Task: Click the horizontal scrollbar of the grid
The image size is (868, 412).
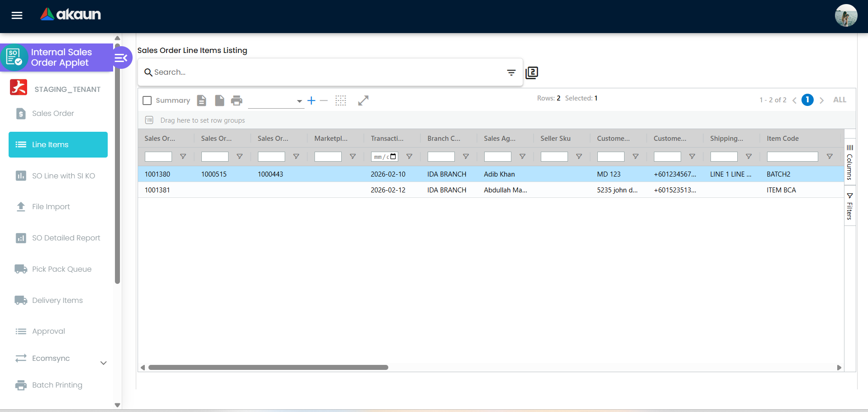Action: click(268, 368)
